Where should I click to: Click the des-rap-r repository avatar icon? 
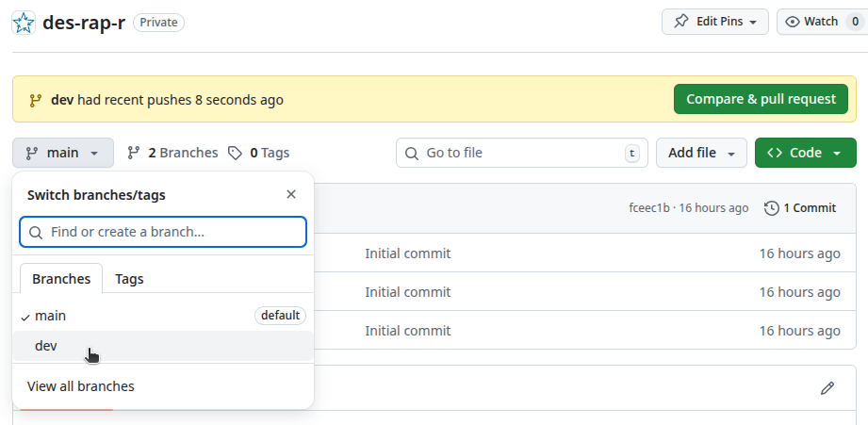point(25,23)
